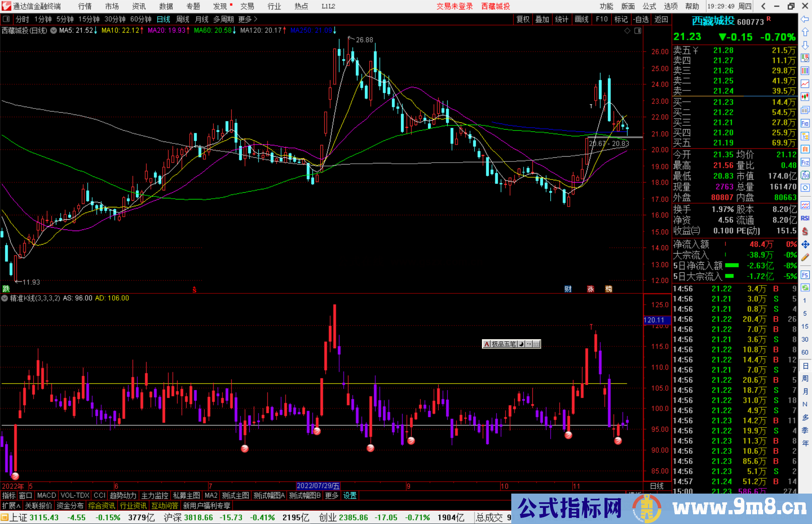Expand the dropdown beside 西藏城投(日线)

pyautogui.click(x=54, y=31)
